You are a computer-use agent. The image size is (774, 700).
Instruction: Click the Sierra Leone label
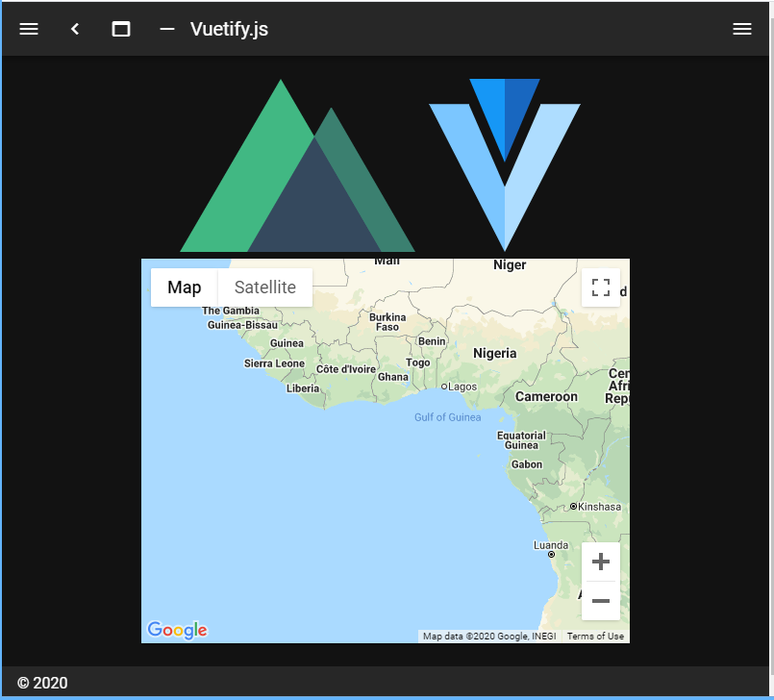pos(274,363)
